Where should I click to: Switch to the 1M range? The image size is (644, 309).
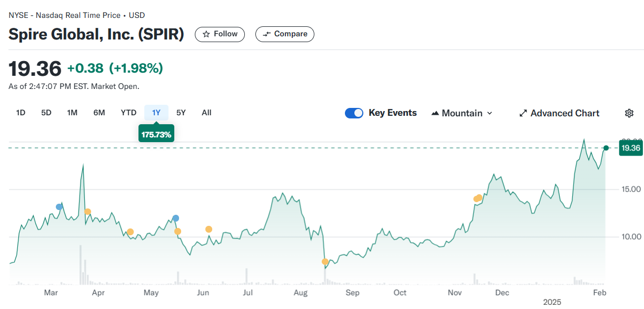tap(72, 113)
